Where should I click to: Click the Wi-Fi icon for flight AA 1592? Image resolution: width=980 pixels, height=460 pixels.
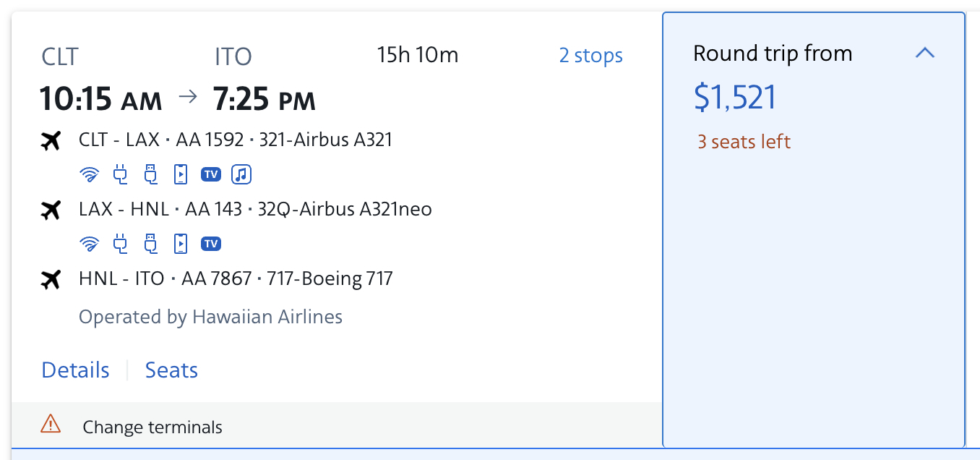[x=90, y=174]
